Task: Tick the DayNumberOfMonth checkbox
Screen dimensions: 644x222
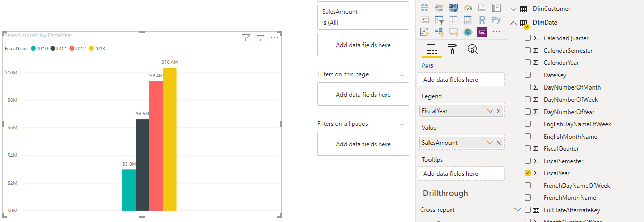Action: pyautogui.click(x=528, y=87)
